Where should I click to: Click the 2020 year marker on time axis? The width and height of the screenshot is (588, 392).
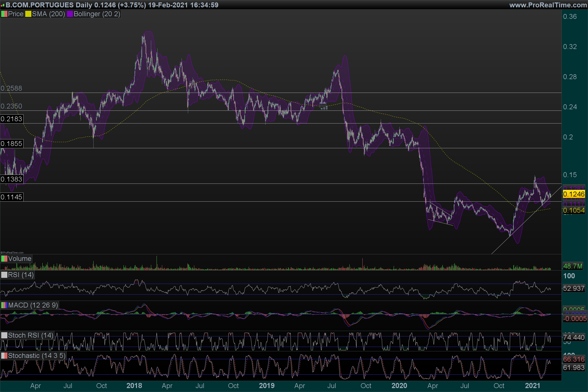399,386
